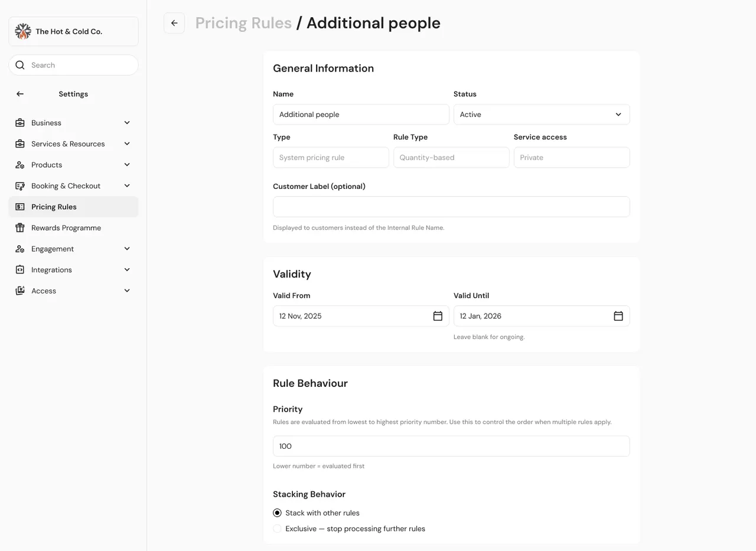Go back using the header arrow button
The image size is (756, 551).
coord(174,23)
